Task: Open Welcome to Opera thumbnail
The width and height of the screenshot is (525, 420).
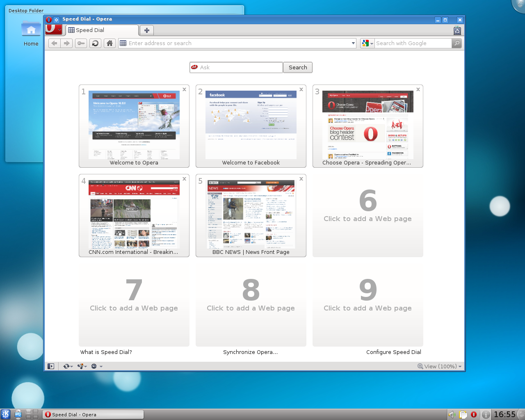Action: [134, 125]
